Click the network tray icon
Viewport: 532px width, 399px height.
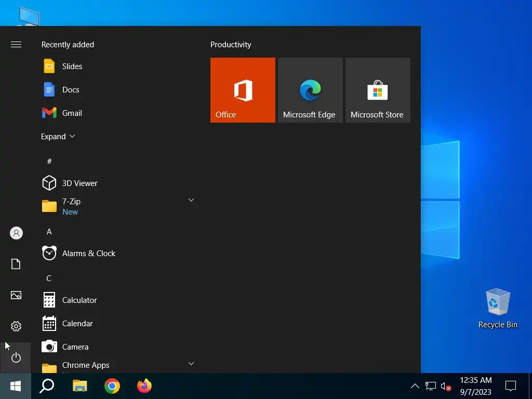(x=430, y=386)
